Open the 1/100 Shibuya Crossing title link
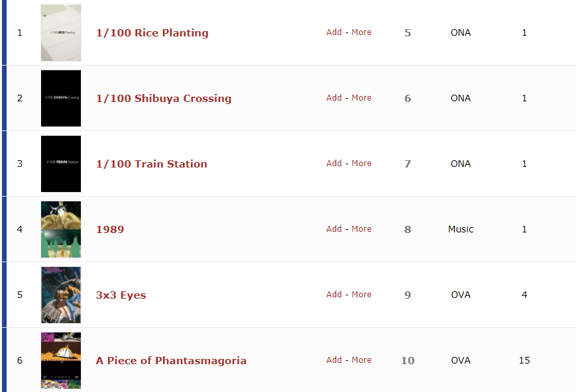This screenshot has height=392, width=576. [x=164, y=99]
